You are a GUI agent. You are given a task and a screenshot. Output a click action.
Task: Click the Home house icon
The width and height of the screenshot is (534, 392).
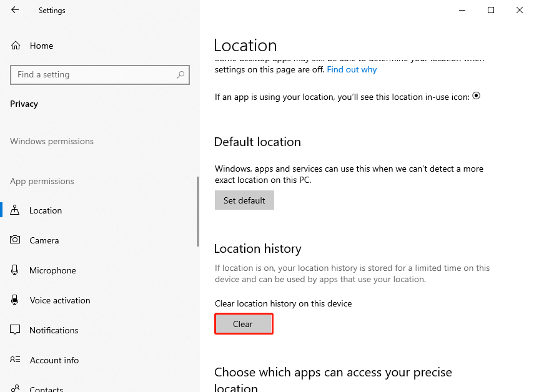16,45
